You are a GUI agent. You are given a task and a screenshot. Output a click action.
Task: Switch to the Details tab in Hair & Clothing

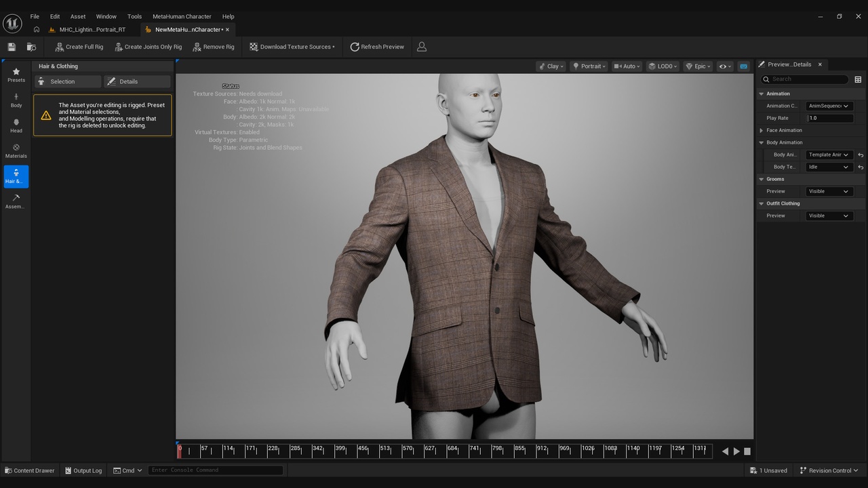click(x=137, y=81)
